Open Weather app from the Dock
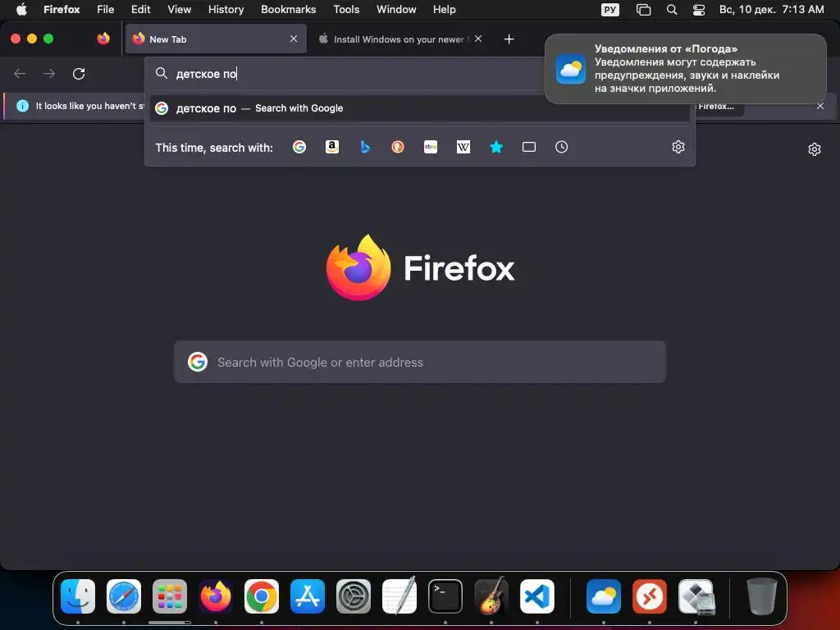840x630 pixels. pyautogui.click(x=604, y=596)
